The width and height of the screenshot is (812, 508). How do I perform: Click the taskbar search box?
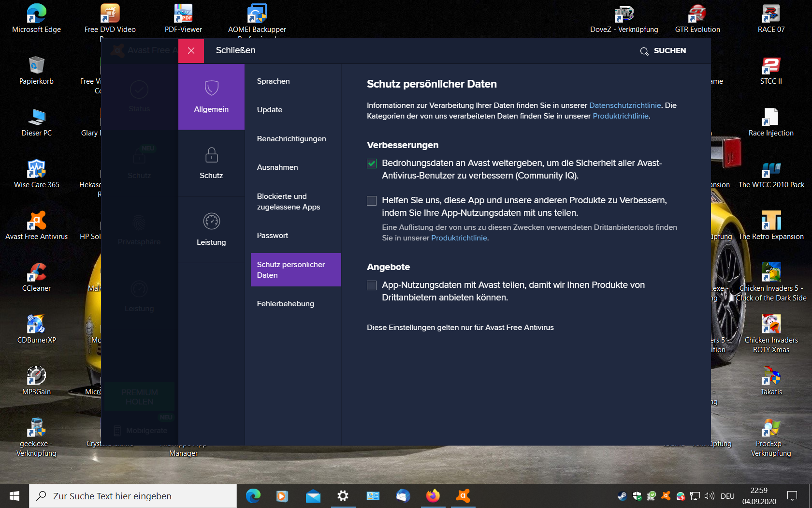133,496
